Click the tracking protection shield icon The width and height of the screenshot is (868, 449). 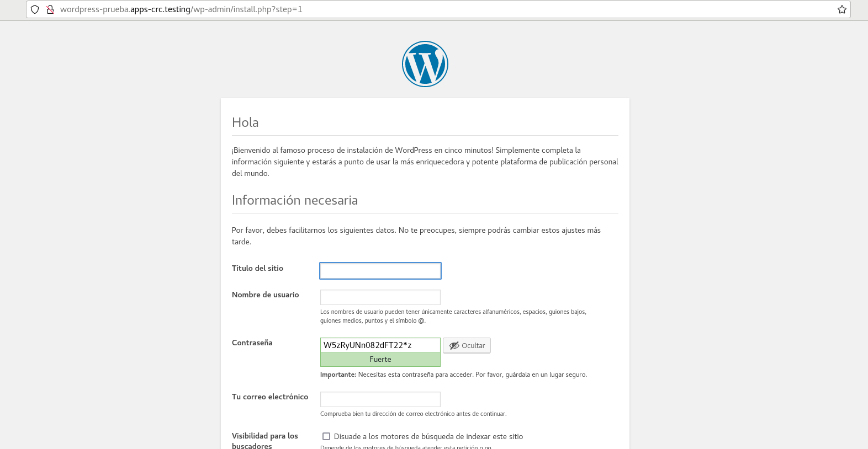point(35,9)
